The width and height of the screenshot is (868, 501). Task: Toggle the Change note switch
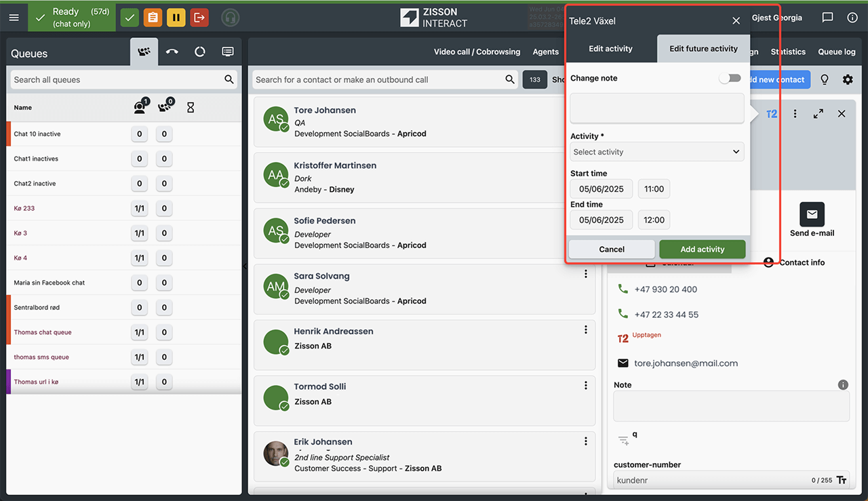coord(730,78)
